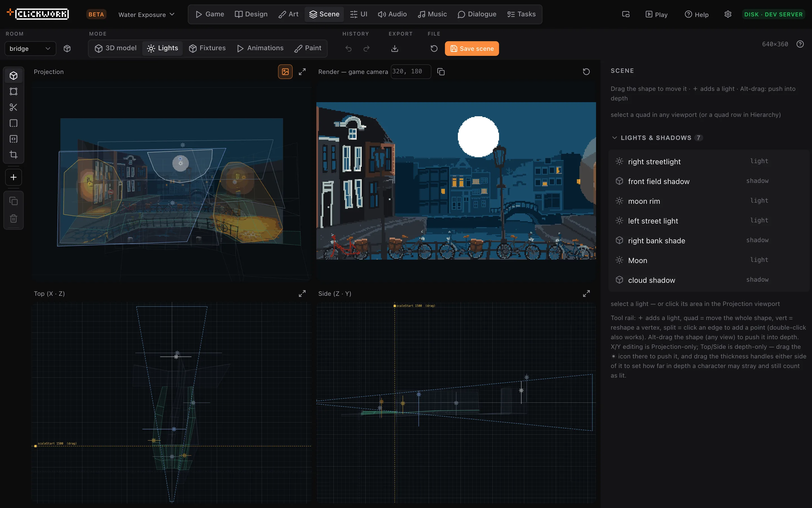Screen dimensions: 812x508
Task: Click the Save scene button
Action: click(472, 48)
